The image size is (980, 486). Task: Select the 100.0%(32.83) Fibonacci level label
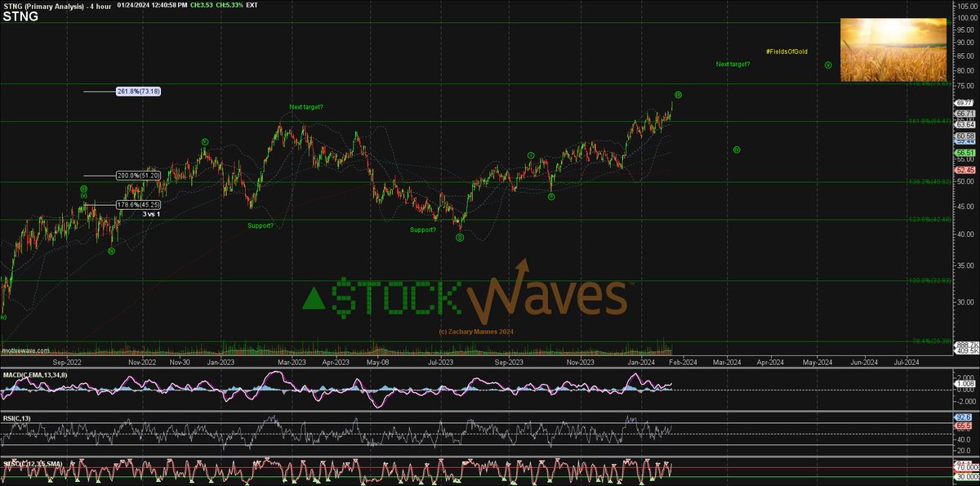point(929,280)
